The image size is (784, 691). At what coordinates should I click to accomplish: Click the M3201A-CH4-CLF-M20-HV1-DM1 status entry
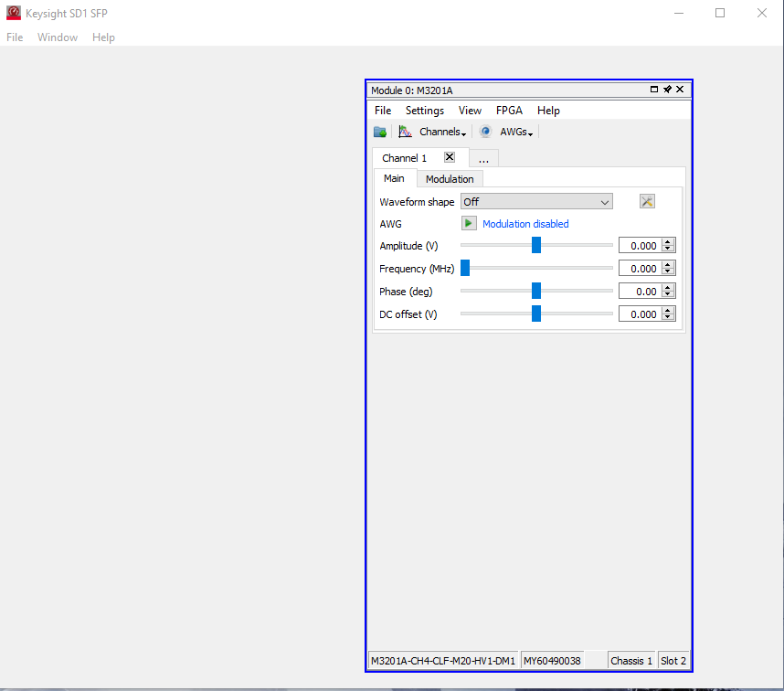443,661
